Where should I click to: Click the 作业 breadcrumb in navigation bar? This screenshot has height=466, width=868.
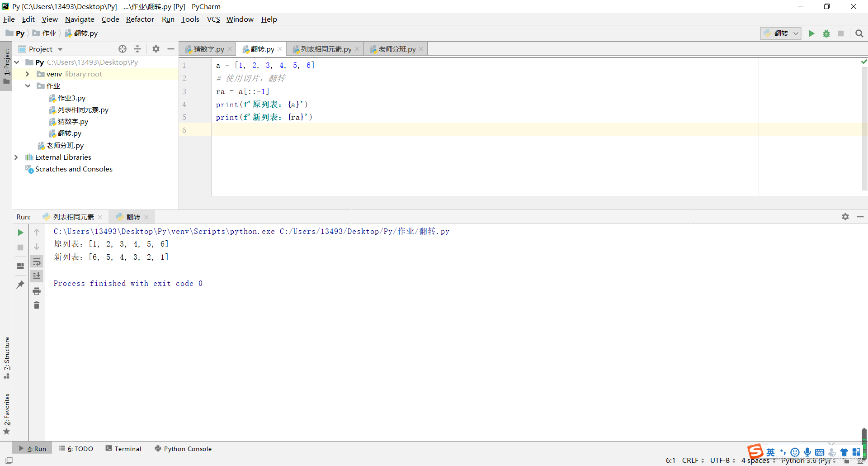(44, 33)
